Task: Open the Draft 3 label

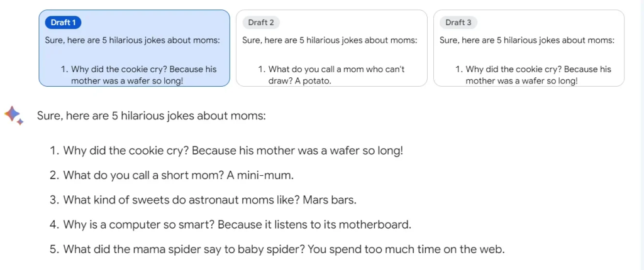Action: pos(458,23)
